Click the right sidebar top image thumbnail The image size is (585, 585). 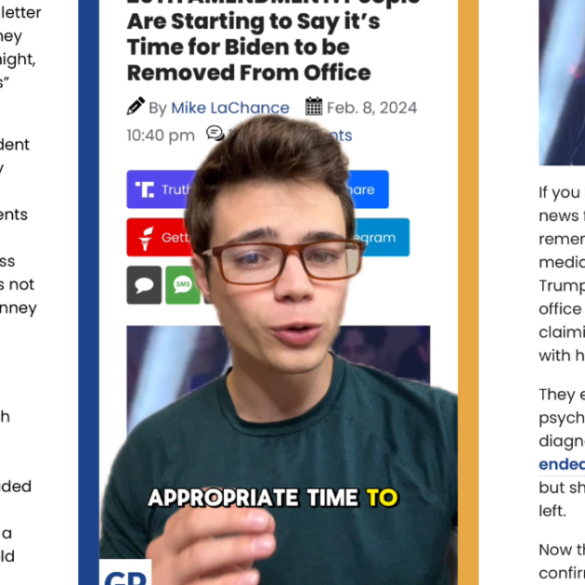[561, 82]
